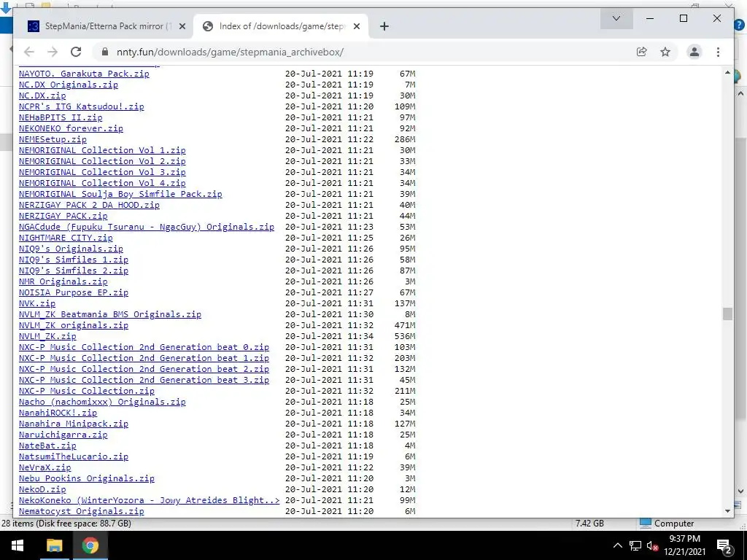747x560 pixels.
Task: Show hidden system tray icons
Action: 617,545
